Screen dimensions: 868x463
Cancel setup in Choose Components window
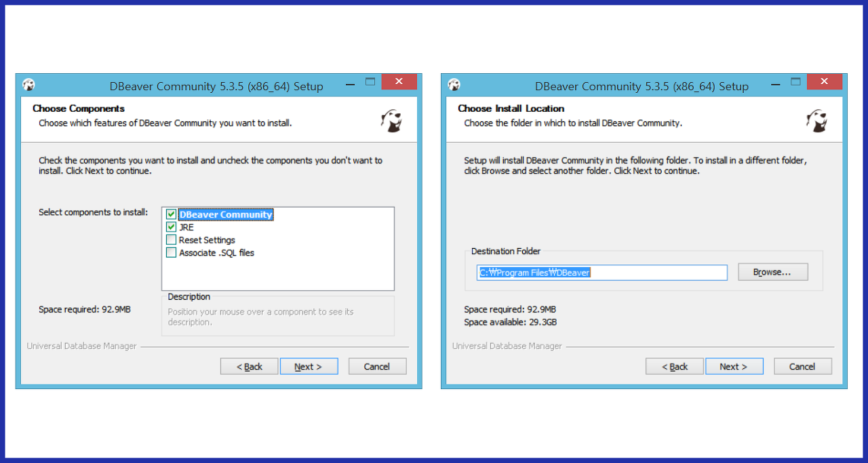click(377, 366)
